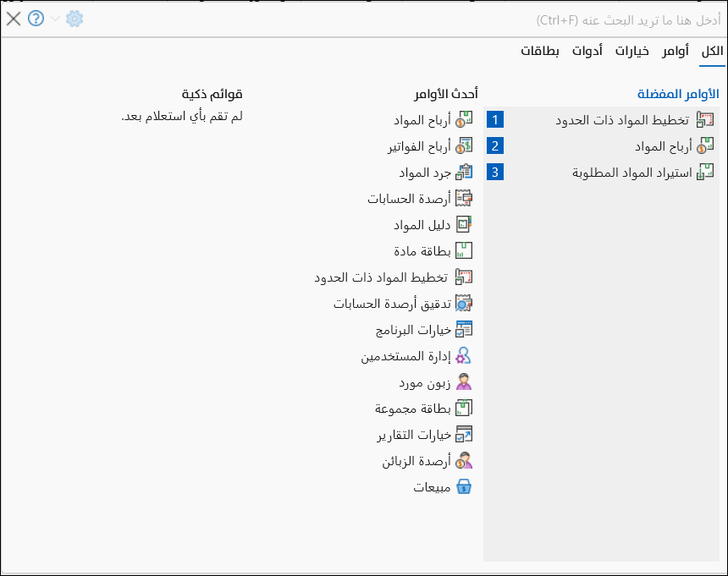Click the 'مبيعات' basket icon
This screenshot has width=728, height=576.
tap(464, 487)
